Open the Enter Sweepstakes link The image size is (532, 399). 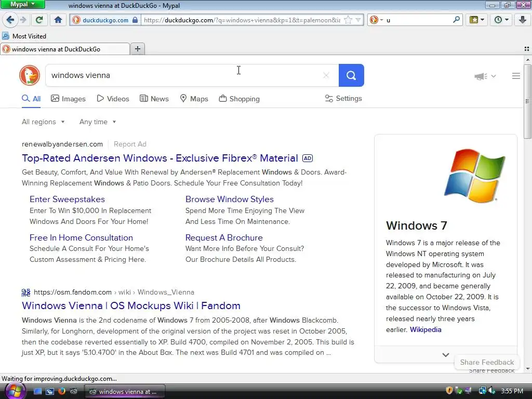coord(67,199)
